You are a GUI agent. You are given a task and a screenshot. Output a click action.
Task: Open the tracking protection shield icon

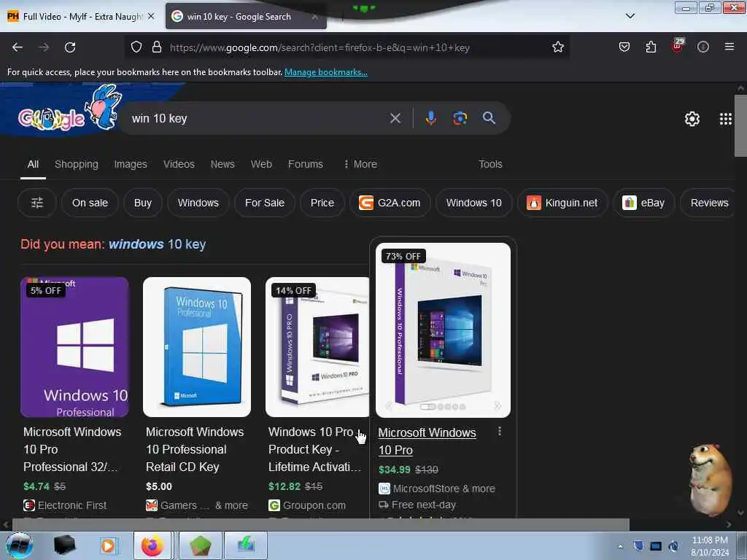pos(136,47)
